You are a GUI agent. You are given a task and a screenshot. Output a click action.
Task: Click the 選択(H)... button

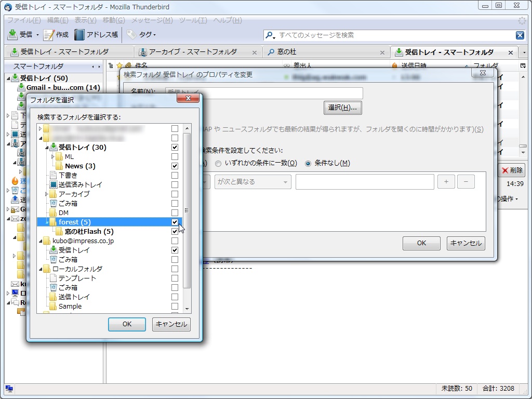343,108
